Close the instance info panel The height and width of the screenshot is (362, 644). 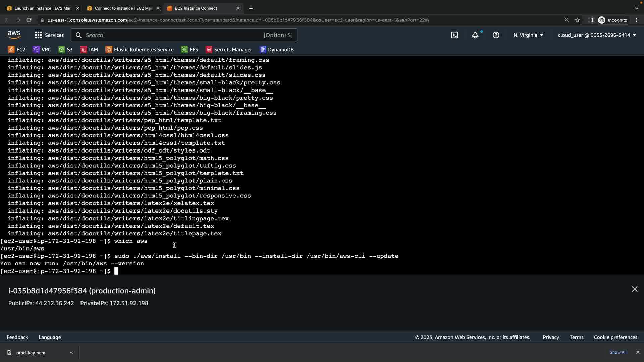click(635, 289)
